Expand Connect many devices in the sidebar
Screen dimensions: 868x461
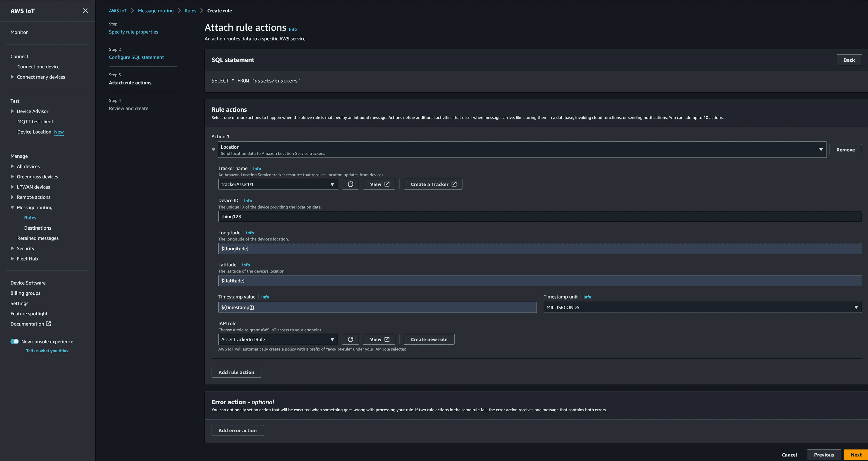12,77
